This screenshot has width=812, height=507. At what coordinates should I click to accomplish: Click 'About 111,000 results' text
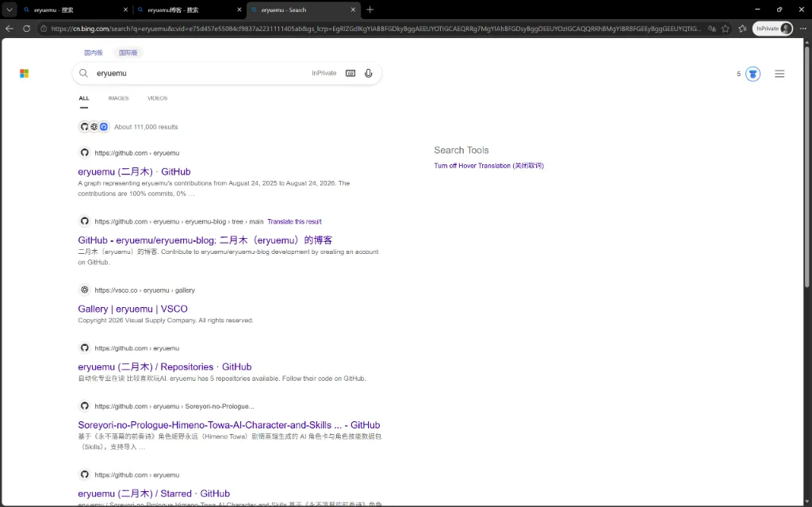146,126
